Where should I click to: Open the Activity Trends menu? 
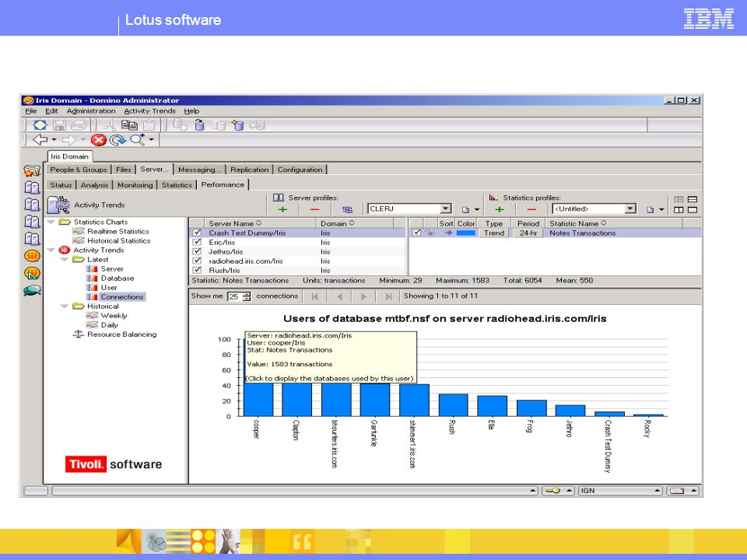pos(149,111)
